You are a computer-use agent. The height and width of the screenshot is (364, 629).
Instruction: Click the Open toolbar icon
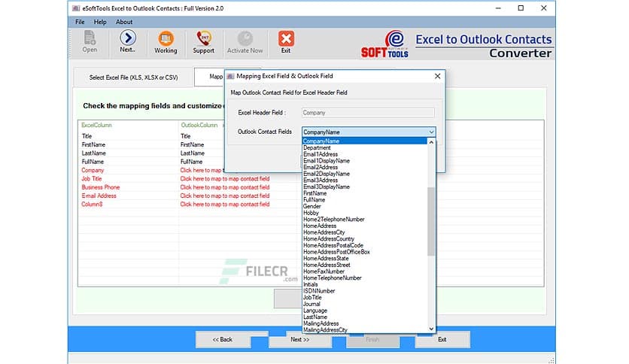tap(90, 41)
